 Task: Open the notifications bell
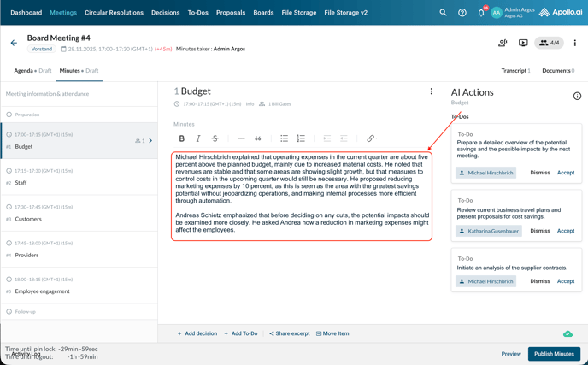[x=481, y=13]
